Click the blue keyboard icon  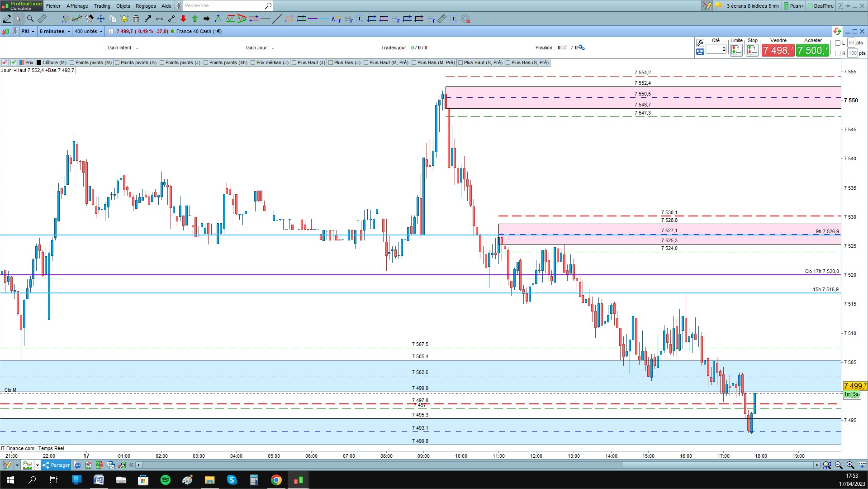pos(700,52)
